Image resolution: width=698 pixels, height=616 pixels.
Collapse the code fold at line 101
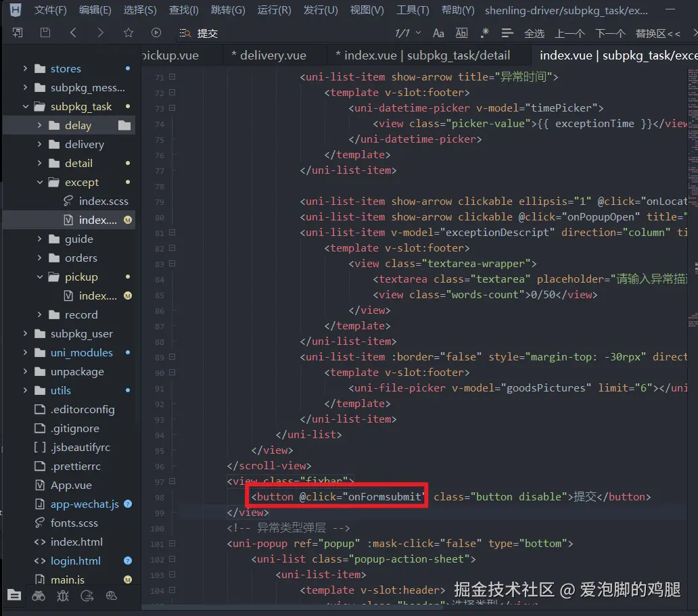point(172,544)
